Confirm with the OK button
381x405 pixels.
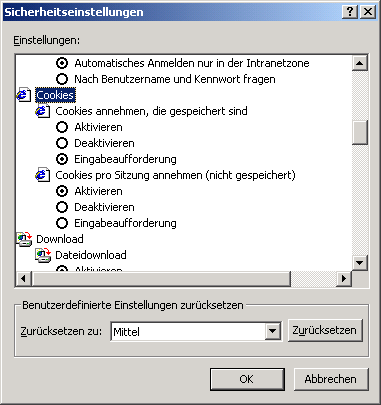[x=247, y=379]
